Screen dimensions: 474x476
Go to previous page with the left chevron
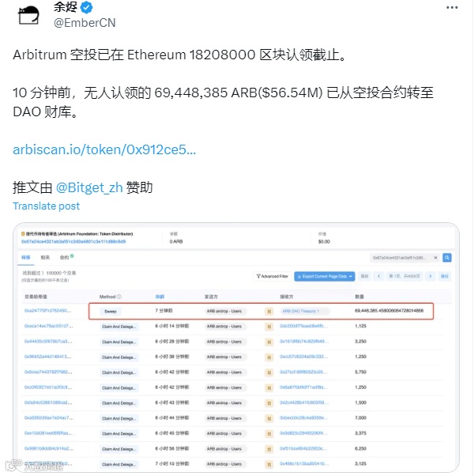coord(378,276)
